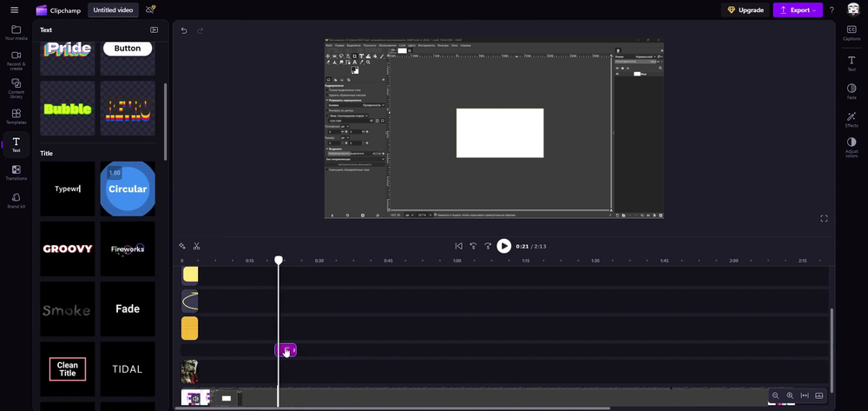
Task: Select the yellow arc clip on timeline
Action: click(x=190, y=302)
